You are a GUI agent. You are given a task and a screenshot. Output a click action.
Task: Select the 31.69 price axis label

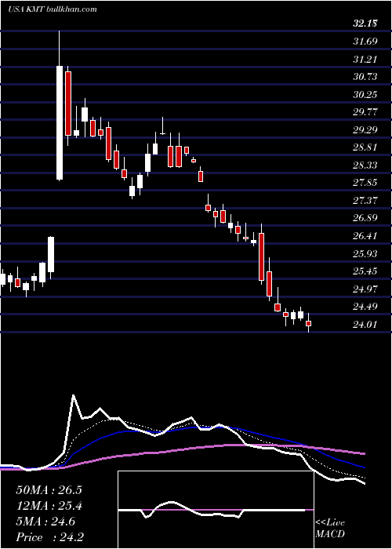(x=365, y=42)
